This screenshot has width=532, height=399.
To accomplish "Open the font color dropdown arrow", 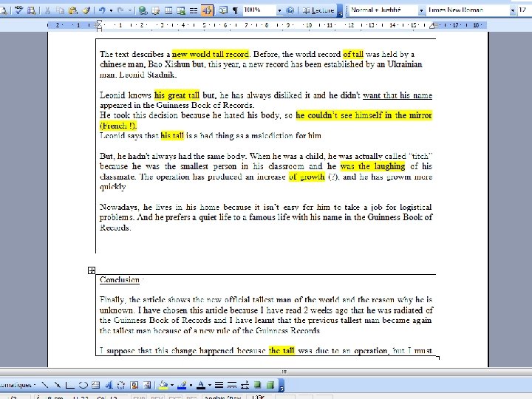I will click(x=209, y=385).
